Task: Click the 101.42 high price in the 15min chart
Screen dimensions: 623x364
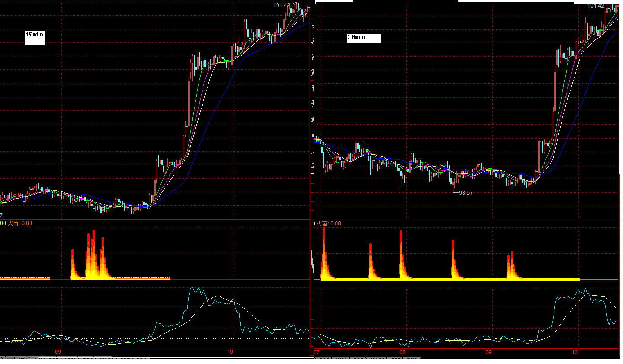Action: pos(282,5)
